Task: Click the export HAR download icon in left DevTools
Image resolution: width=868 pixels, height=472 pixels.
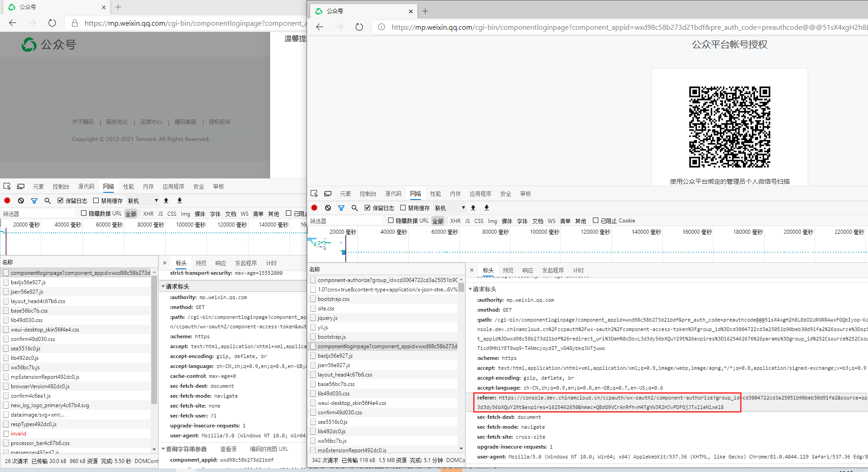Action: click(180, 200)
